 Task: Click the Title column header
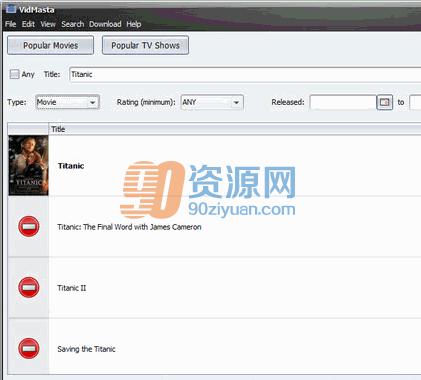pos(235,129)
